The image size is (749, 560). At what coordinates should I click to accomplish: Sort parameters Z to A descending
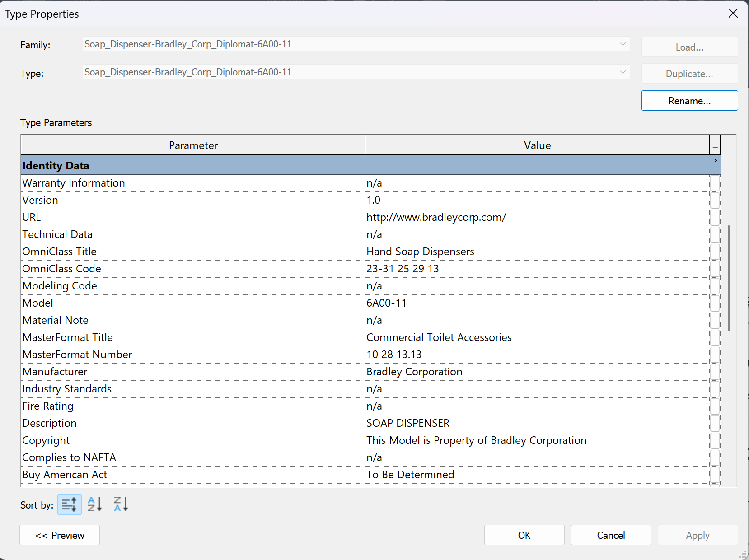pyautogui.click(x=121, y=504)
